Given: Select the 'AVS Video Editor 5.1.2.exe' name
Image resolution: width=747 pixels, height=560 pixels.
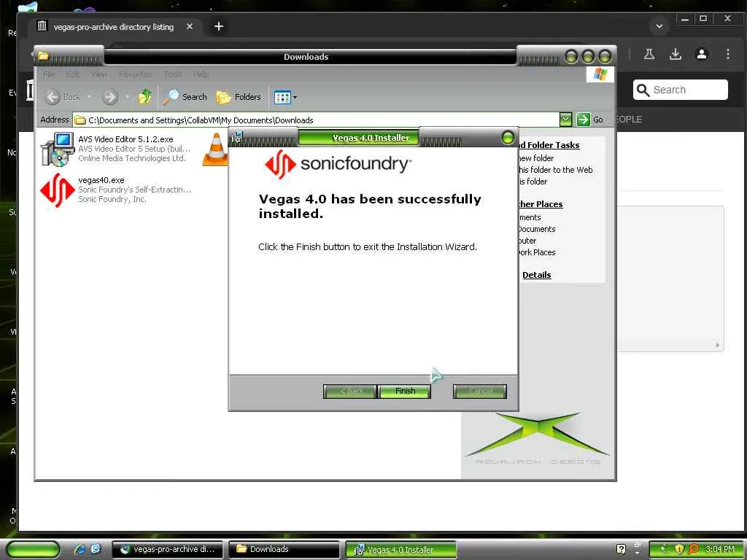Looking at the screenshot, I should 125,139.
